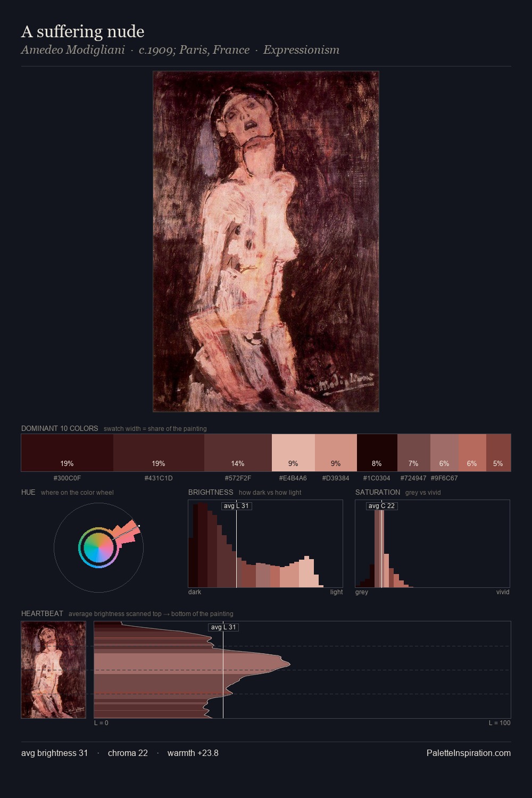Viewport: 532px width, 798px height.
Task: Click the hex label '#E4B4A6'
Action: click(293, 478)
